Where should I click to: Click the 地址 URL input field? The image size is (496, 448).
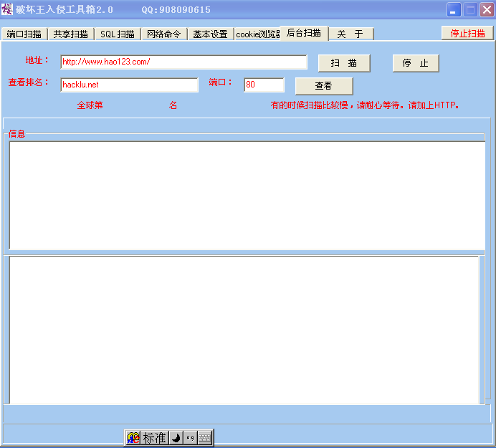pos(183,62)
